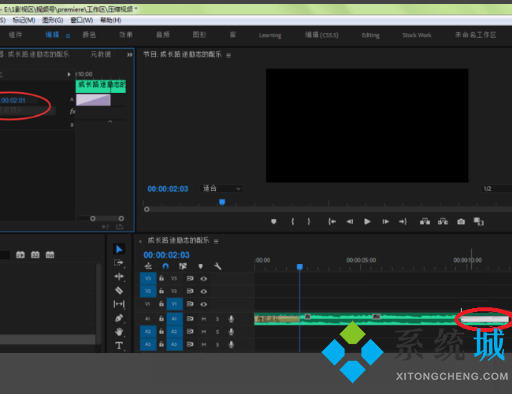Select the Type tool
The height and width of the screenshot is (394, 513).
119,345
